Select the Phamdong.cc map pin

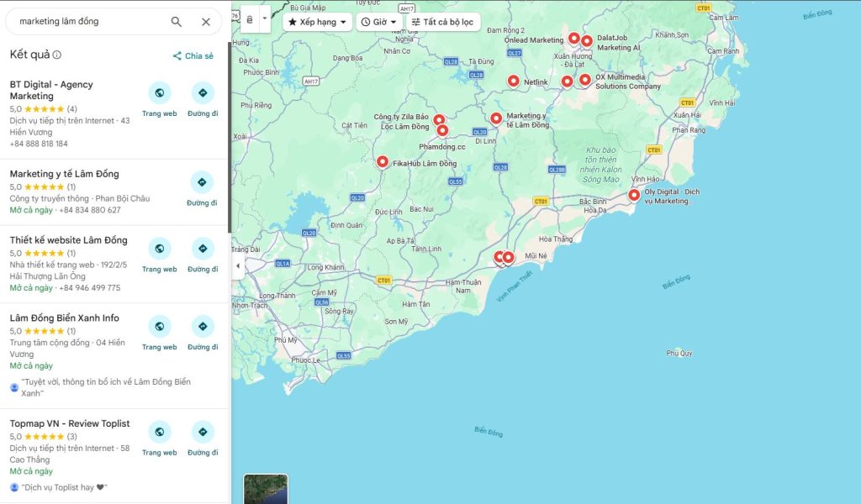point(442,130)
